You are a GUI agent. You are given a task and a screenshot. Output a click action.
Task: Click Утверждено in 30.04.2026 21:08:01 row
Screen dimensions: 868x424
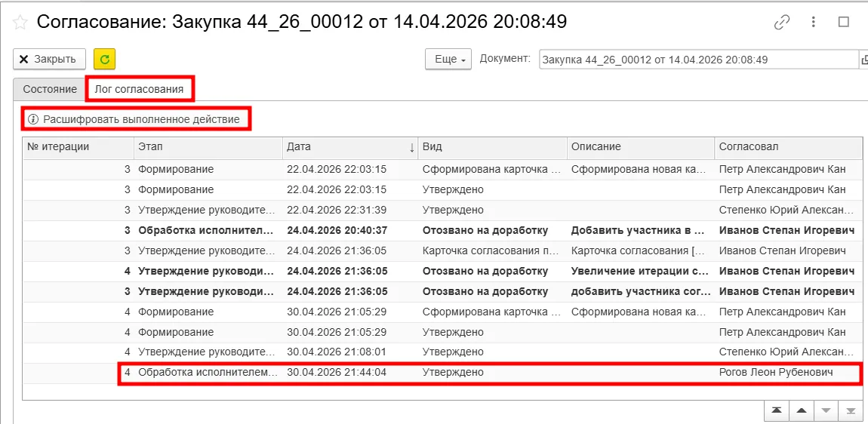pyautogui.click(x=493, y=352)
